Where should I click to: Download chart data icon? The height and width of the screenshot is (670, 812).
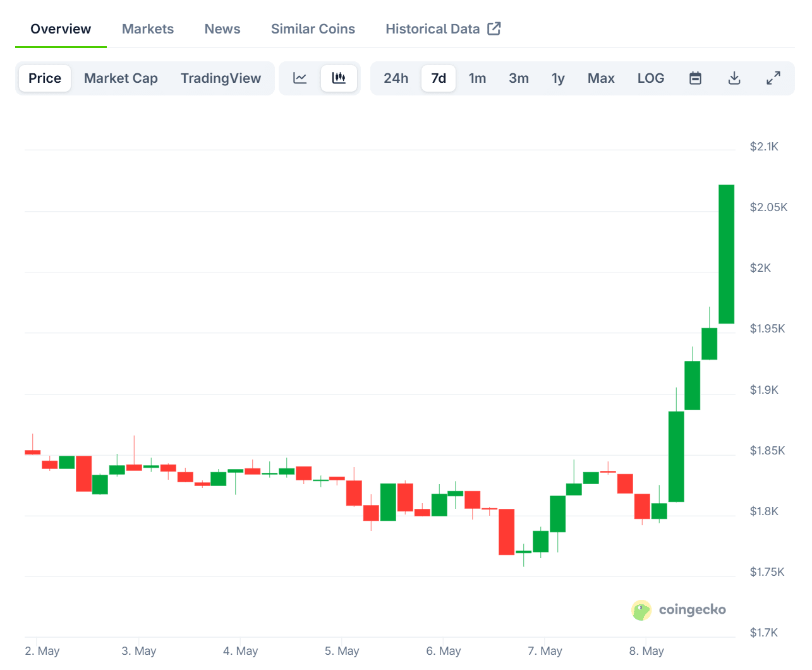tap(734, 78)
